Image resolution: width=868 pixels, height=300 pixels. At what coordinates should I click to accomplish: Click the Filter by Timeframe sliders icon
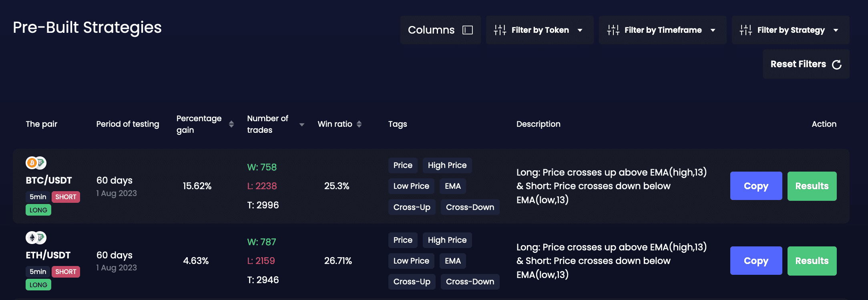(613, 30)
